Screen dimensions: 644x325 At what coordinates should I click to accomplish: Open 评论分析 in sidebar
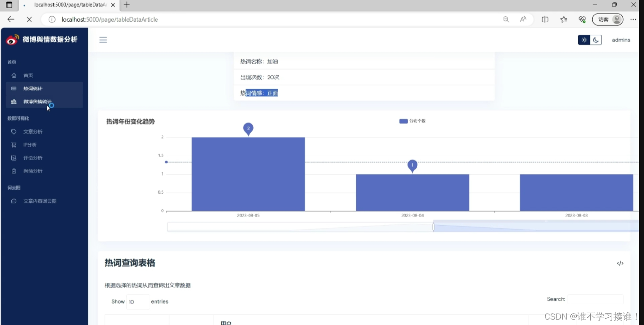pyautogui.click(x=33, y=158)
